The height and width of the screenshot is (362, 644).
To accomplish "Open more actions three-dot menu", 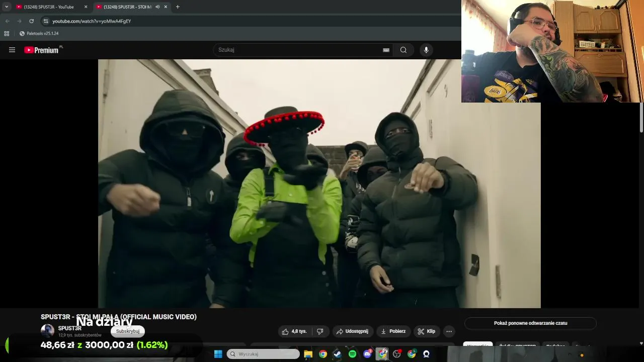I will [449, 331].
